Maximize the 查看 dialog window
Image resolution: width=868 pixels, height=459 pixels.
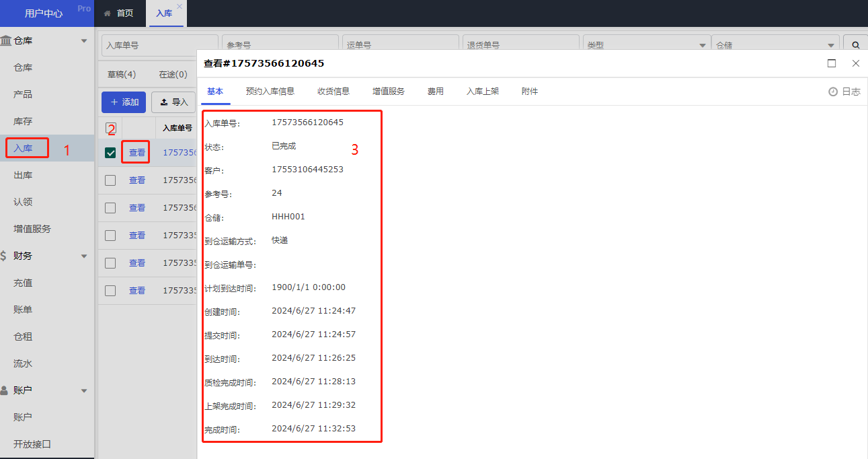832,63
